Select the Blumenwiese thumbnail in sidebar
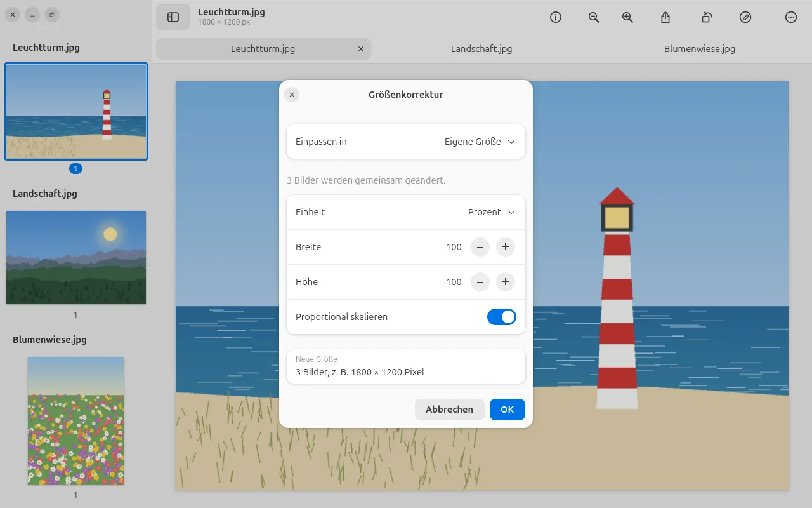 pyautogui.click(x=76, y=420)
